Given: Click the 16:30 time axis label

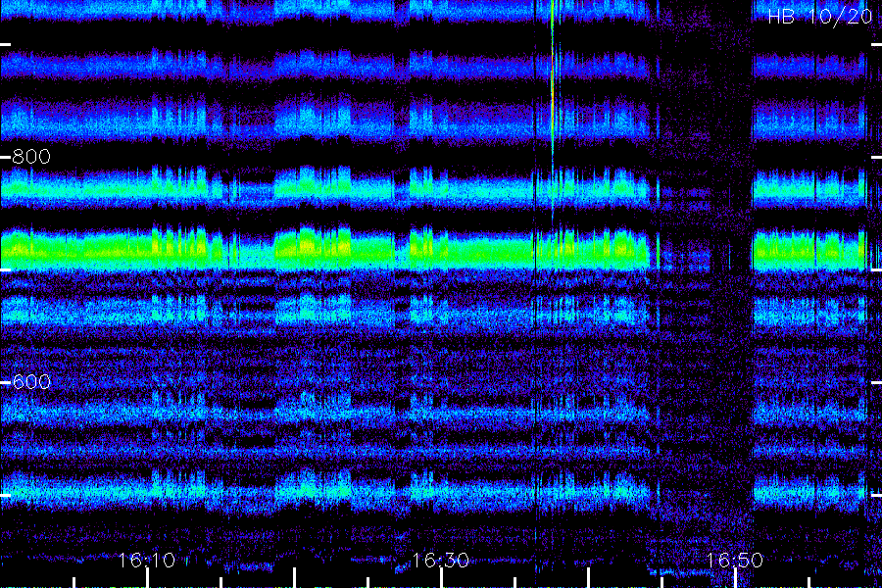Looking at the screenshot, I should pos(440,560).
